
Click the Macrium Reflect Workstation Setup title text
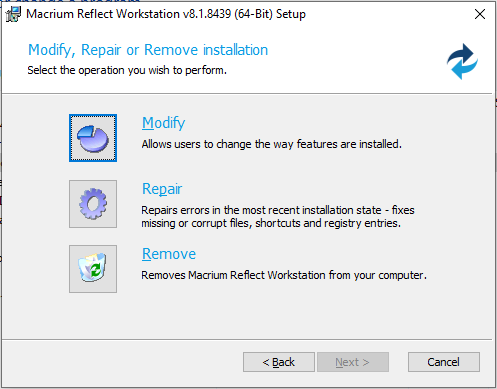[166, 14]
